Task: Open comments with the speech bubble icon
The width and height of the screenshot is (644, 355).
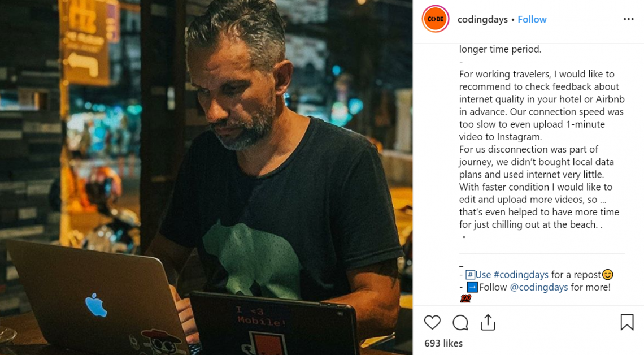Action: (460, 323)
